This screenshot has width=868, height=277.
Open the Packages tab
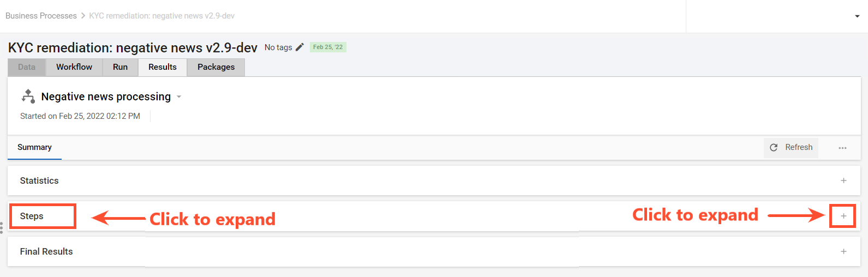(x=216, y=67)
